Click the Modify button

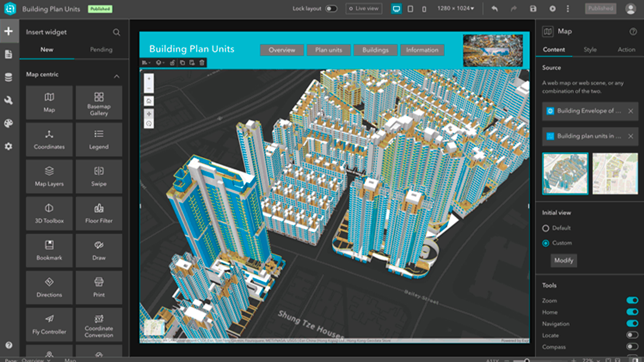563,260
